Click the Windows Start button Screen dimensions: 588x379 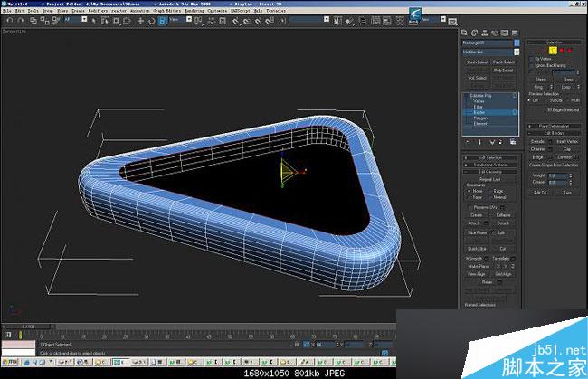tap(10, 362)
